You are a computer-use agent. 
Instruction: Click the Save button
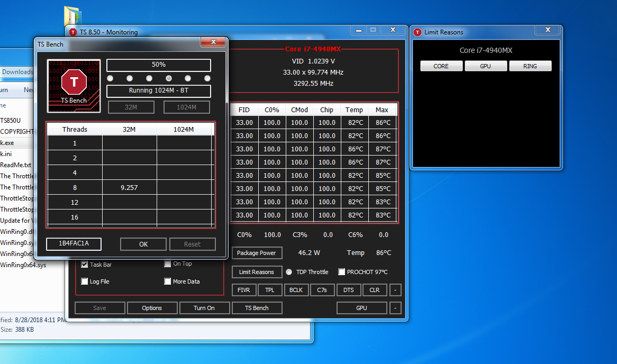click(x=99, y=308)
